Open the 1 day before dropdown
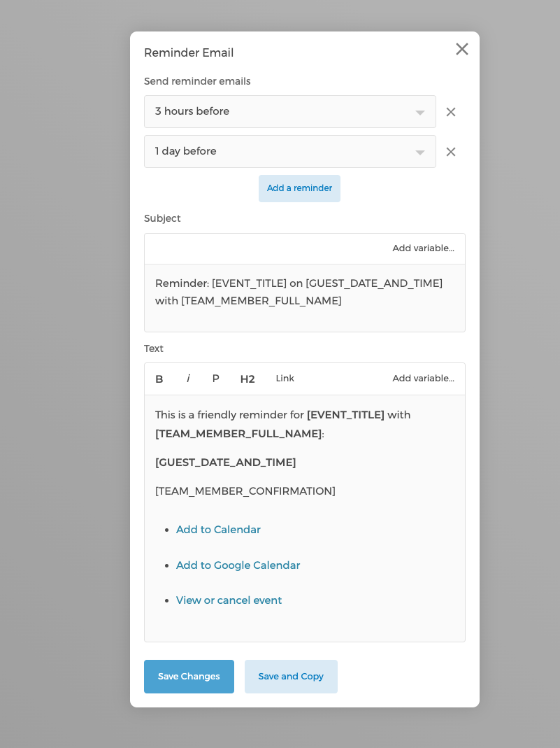The width and height of the screenshot is (560, 748). point(290,152)
